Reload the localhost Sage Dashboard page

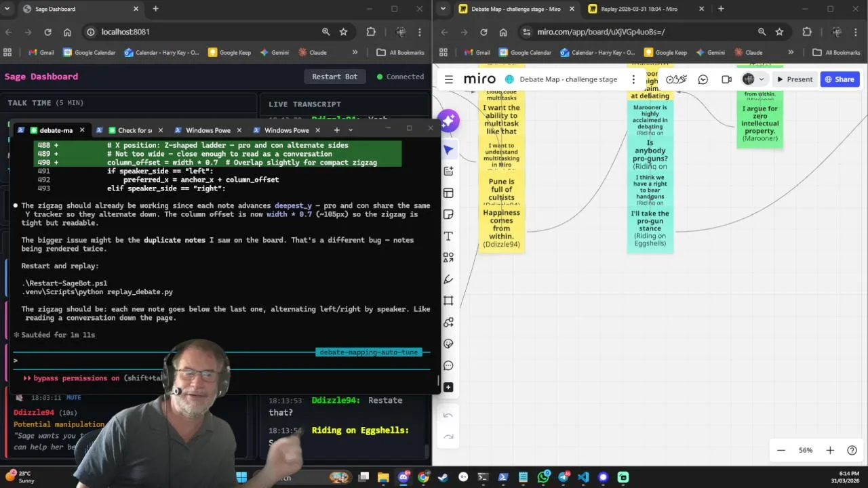[x=47, y=32]
